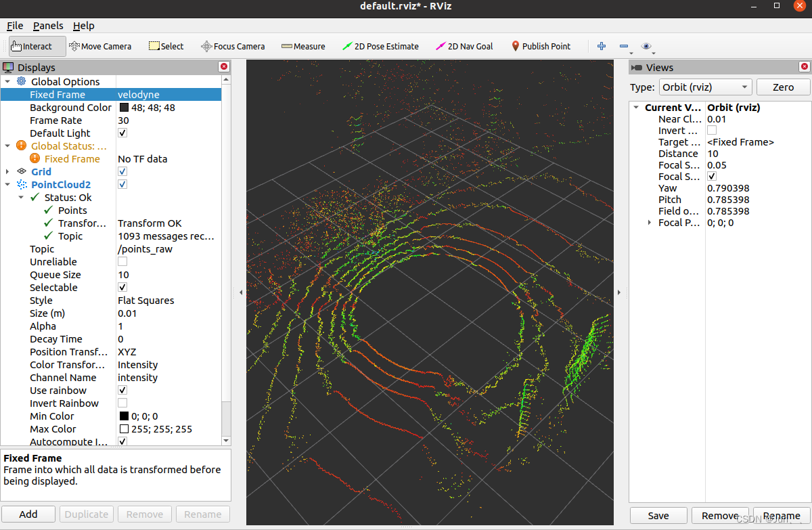Collapse the right panel via the arrow handle
Image resolution: width=812 pixels, height=530 pixels.
618,292
